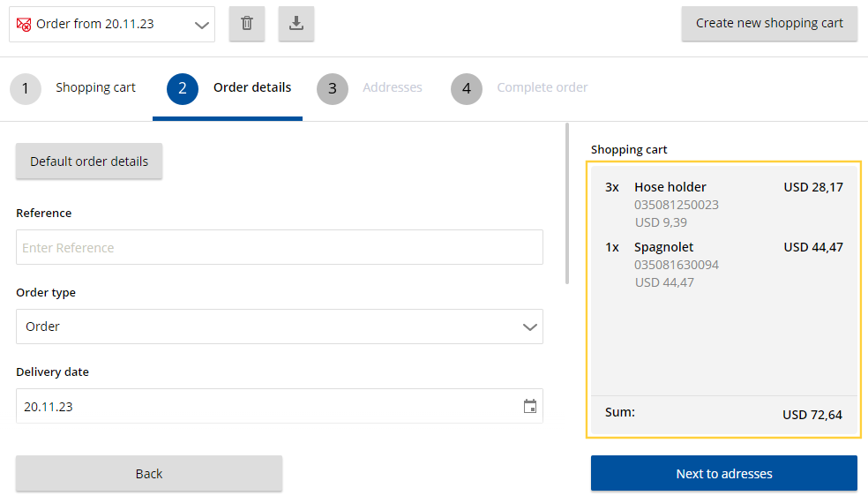The height and width of the screenshot is (503, 868).
Task: Click the 3x quantity of Hose holder
Action: pyautogui.click(x=611, y=187)
